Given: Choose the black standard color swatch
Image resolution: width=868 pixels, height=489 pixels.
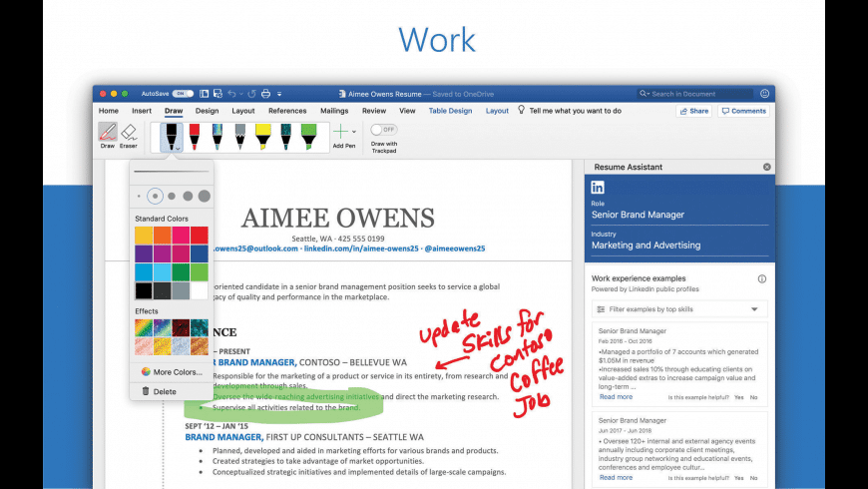Looking at the screenshot, I should tap(144, 290).
